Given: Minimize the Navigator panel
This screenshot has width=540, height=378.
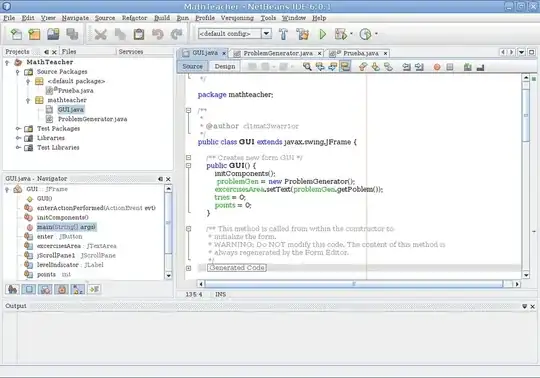Looking at the screenshot, I should pyautogui.click(x=160, y=179).
